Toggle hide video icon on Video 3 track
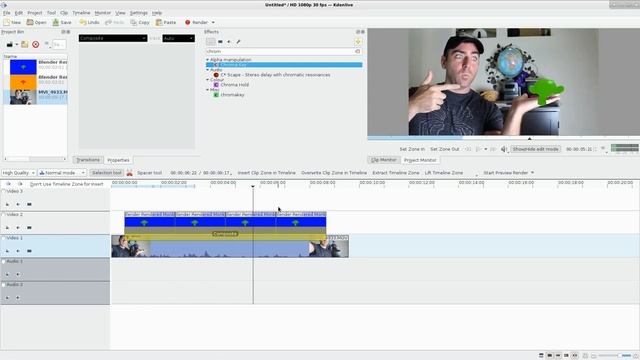The image size is (640, 360). (29, 204)
